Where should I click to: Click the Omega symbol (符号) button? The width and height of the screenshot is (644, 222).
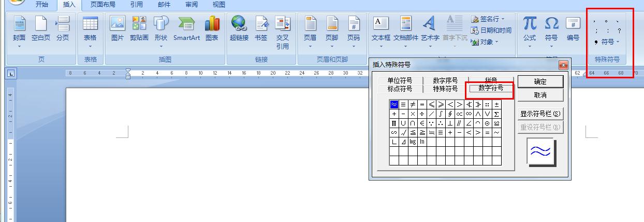(x=551, y=32)
